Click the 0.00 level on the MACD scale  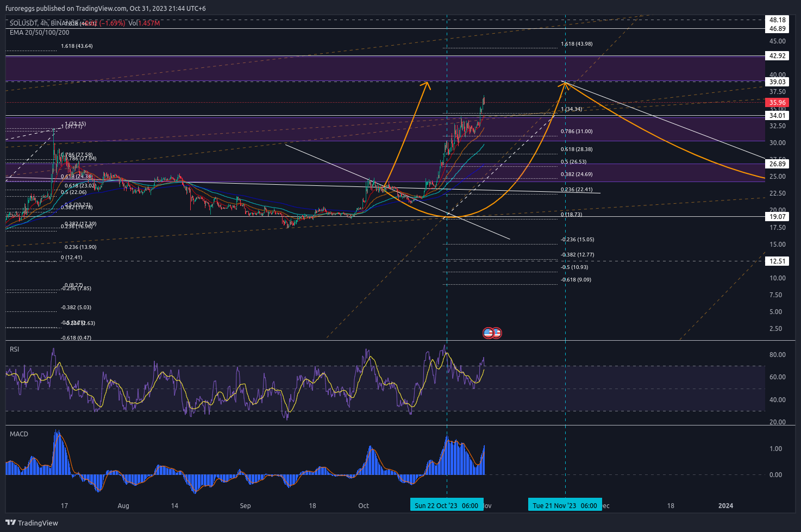tap(776, 475)
